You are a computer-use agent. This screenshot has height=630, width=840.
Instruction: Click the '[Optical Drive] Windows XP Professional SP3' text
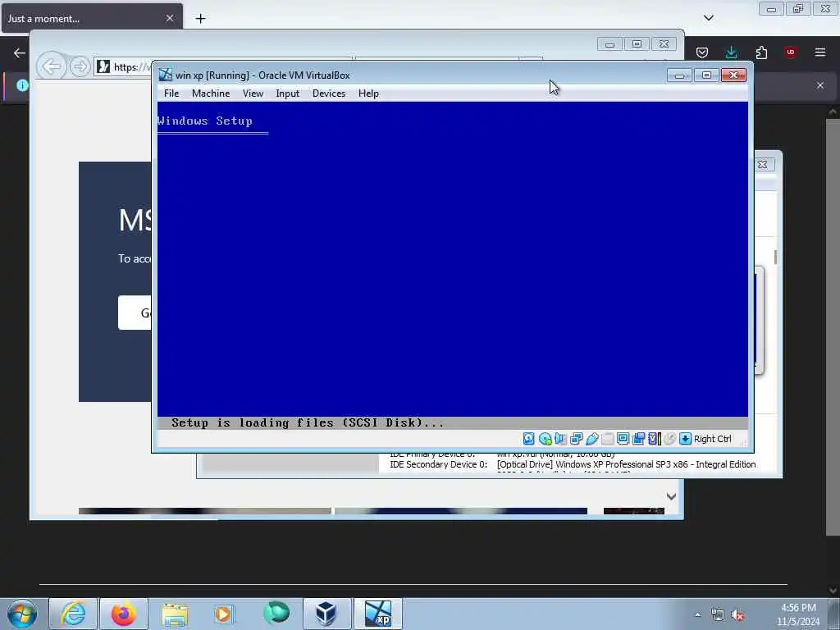tap(626, 464)
